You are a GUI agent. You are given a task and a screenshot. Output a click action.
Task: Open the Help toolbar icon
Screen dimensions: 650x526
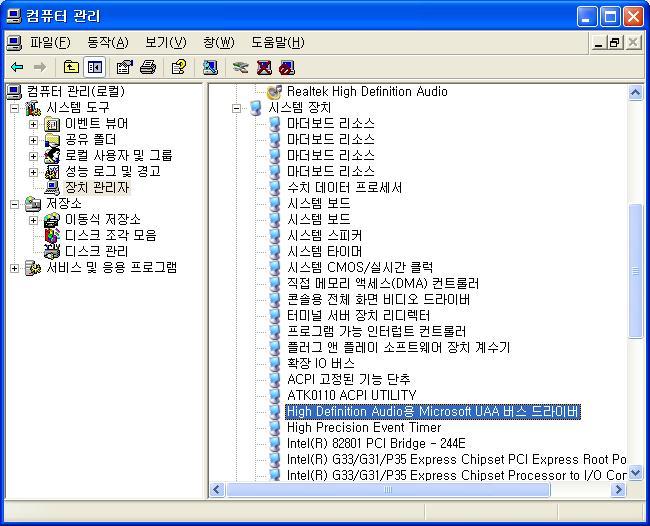[179, 67]
